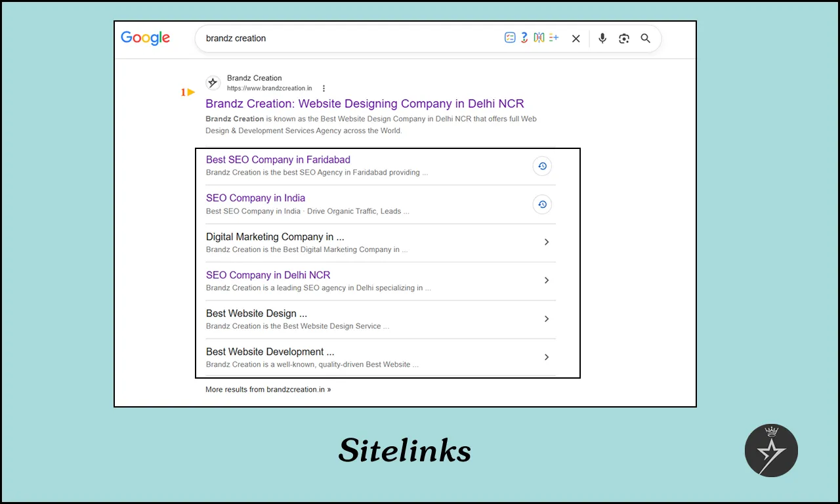
Task: Click the description starting 'Brandz Creation is known as'
Action: (371, 125)
